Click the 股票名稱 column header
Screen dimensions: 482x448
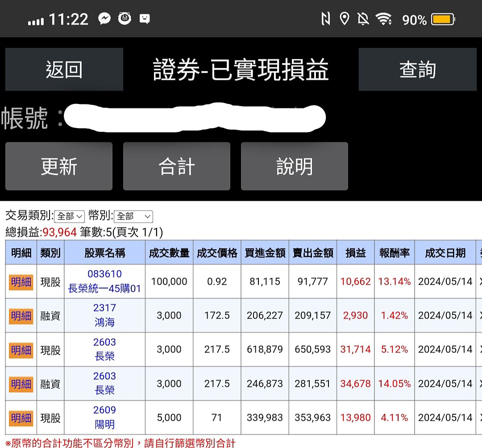click(104, 253)
